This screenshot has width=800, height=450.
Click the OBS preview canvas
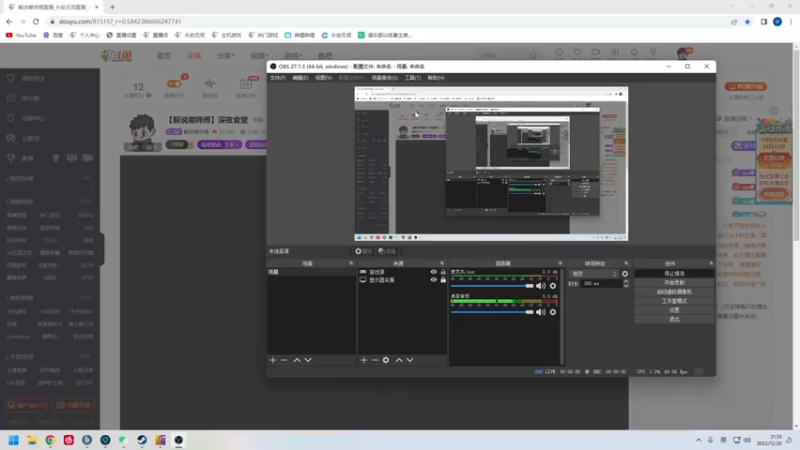[491, 164]
